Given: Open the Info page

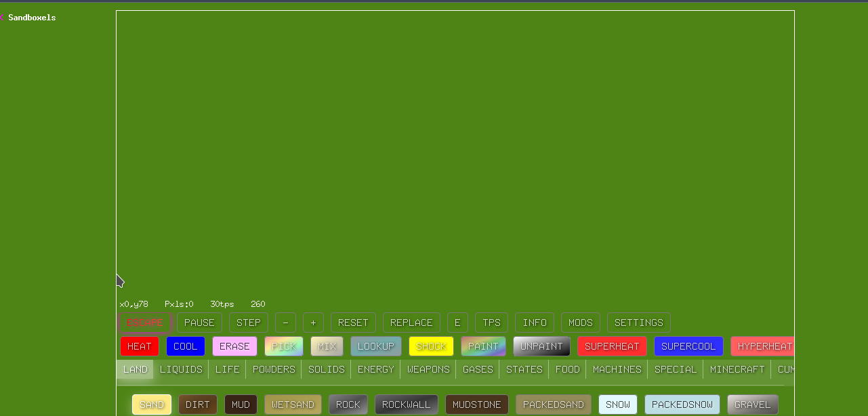Looking at the screenshot, I should click(x=535, y=323).
